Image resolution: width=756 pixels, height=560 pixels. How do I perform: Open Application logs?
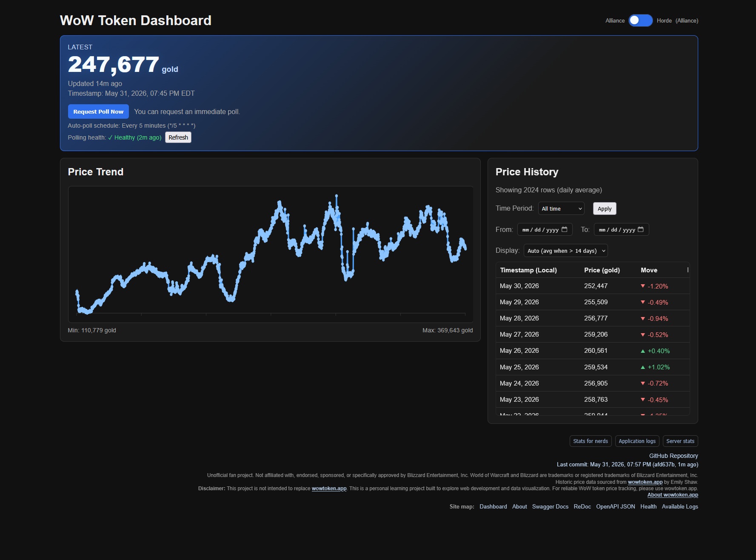[637, 441]
